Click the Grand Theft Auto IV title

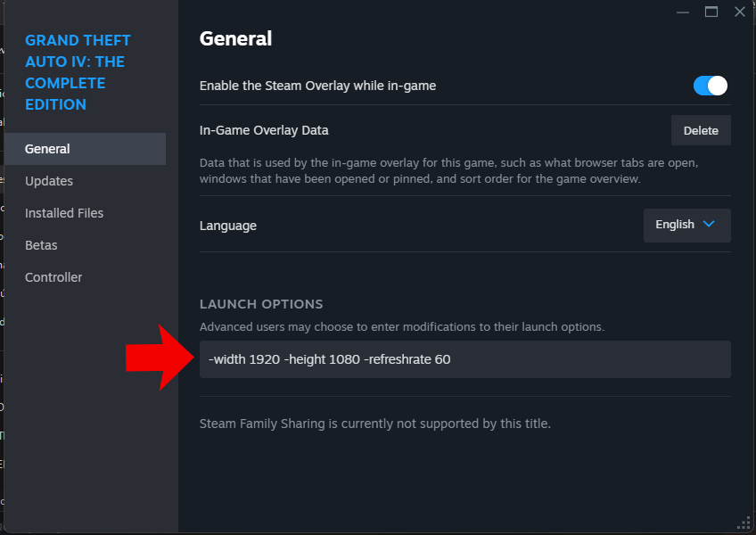coord(78,72)
